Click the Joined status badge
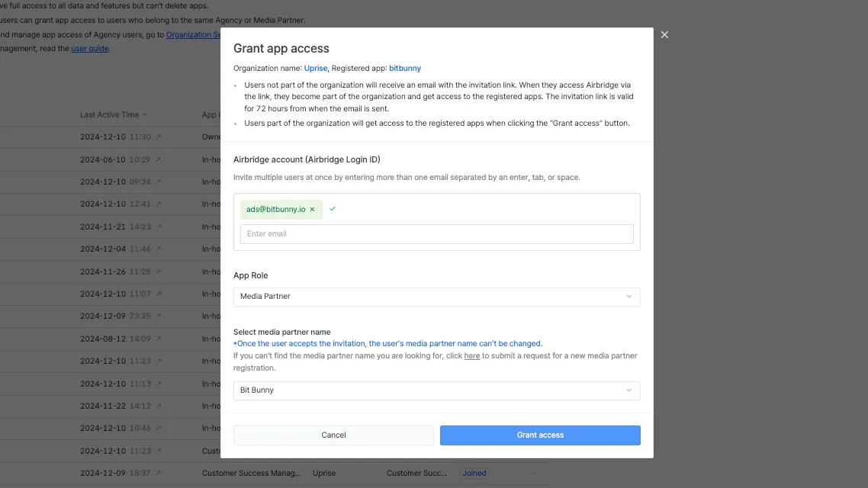Screen dimensions: 868x488 click(x=474, y=474)
